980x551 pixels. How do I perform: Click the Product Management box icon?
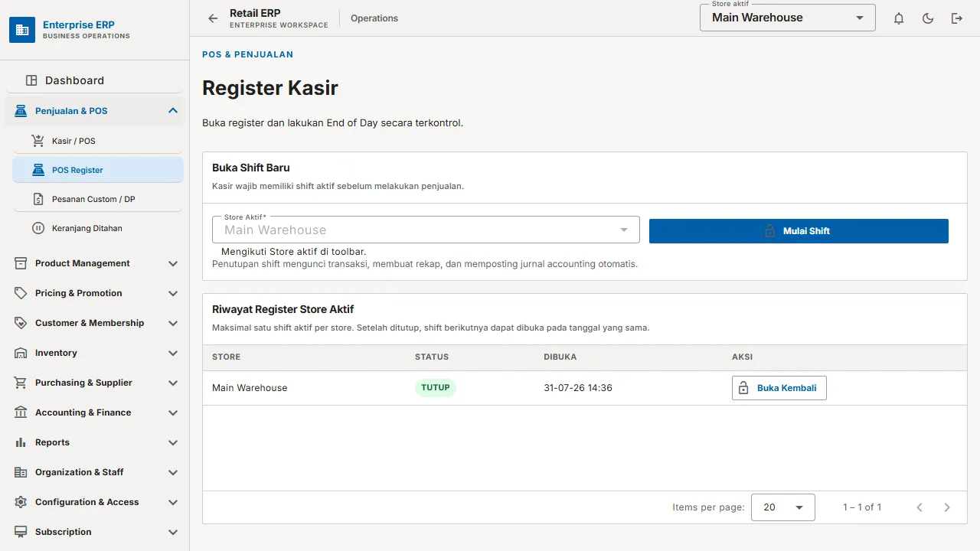click(x=21, y=263)
